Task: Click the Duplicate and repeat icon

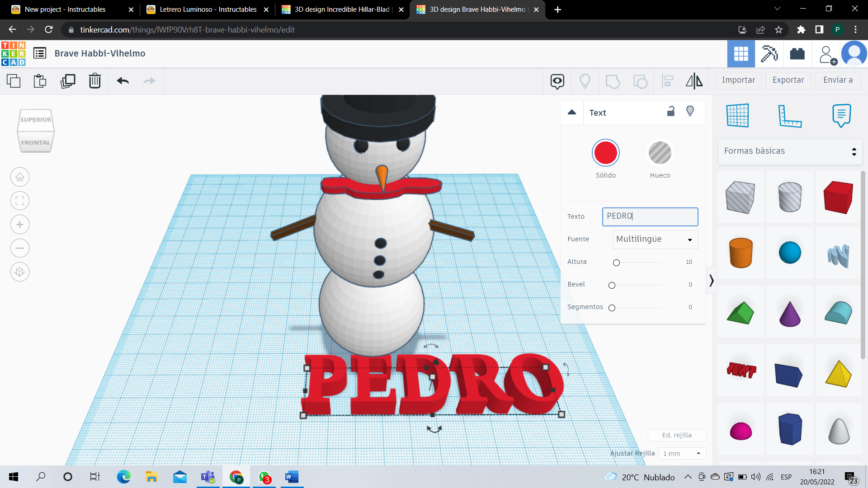Action: pyautogui.click(x=68, y=81)
